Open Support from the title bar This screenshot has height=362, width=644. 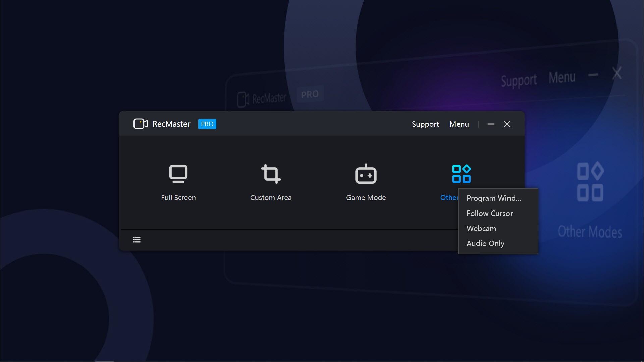tap(425, 124)
